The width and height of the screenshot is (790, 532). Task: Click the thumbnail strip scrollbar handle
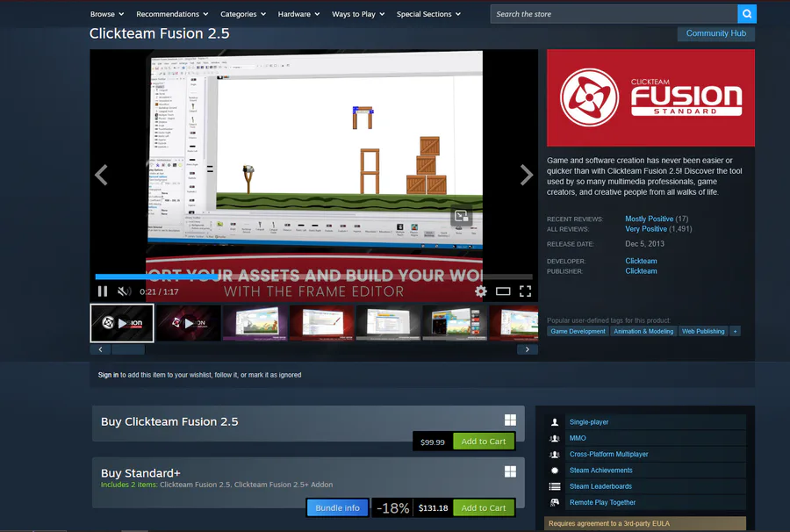click(128, 349)
